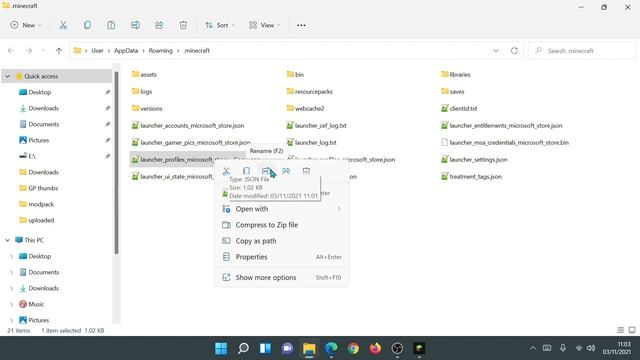
Task: Expand the address bar history dropdown
Action: 496,51
